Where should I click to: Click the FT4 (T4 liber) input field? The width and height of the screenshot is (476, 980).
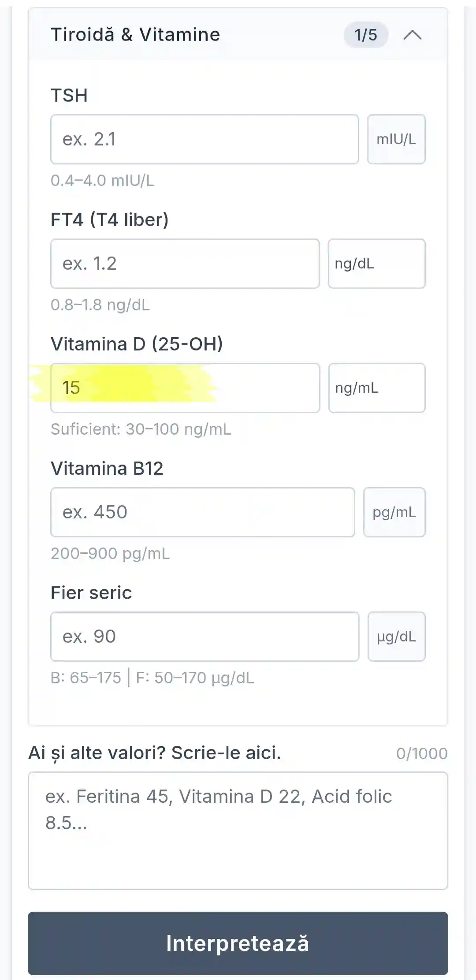click(x=186, y=263)
